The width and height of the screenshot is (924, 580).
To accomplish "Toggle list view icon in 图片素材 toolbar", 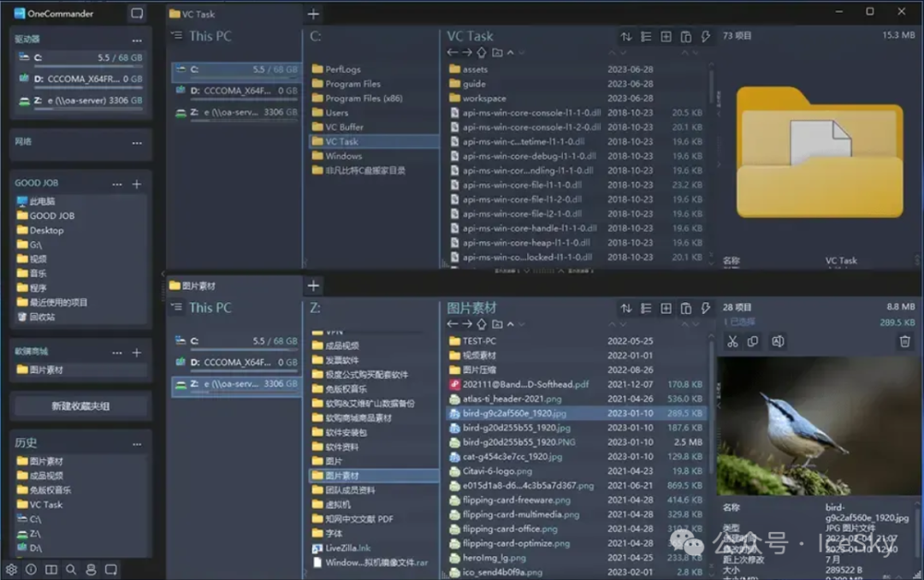I will pyautogui.click(x=646, y=308).
